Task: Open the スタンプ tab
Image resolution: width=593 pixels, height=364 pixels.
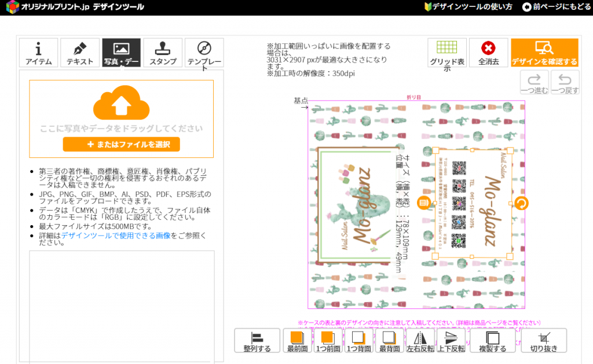Action: [x=163, y=53]
